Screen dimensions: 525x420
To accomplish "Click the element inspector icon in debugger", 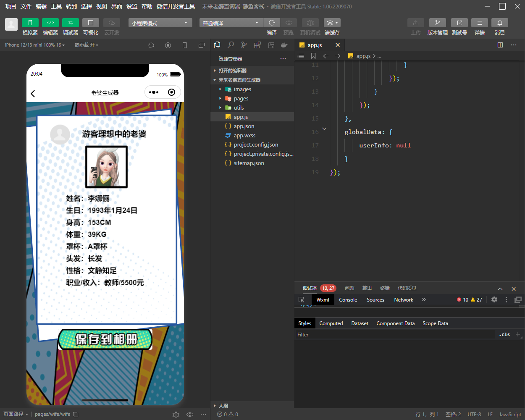I will (x=301, y=300).
